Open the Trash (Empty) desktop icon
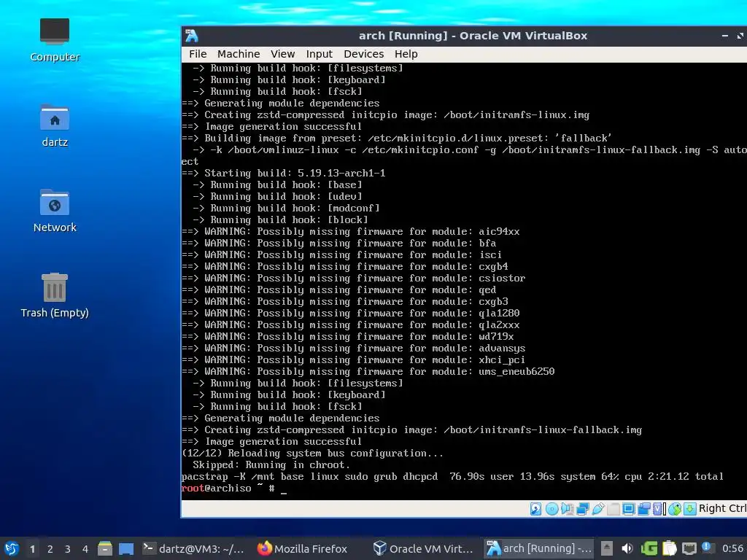Screen dimensions: 747x560 pyautogui.click(x=54, y=295)
